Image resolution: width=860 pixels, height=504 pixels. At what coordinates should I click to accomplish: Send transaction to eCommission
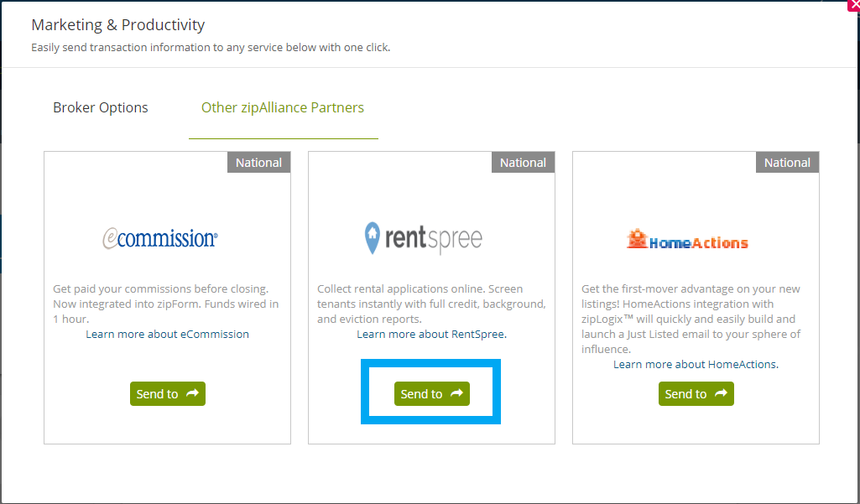[x=167, y=394]
